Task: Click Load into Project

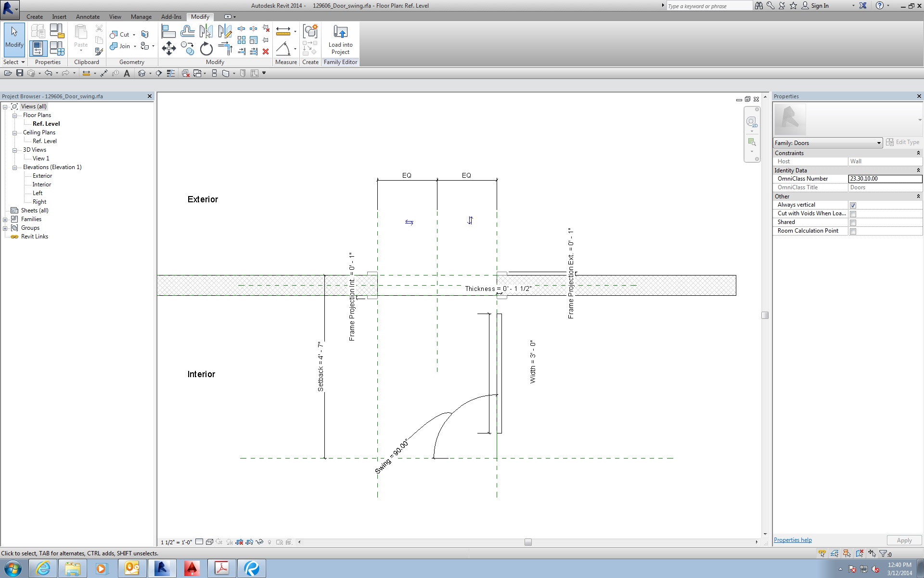Action: pos(340,40)
